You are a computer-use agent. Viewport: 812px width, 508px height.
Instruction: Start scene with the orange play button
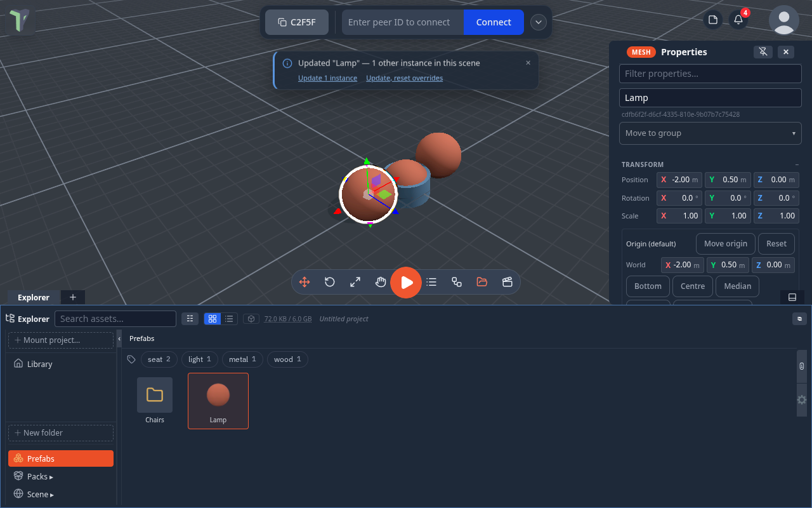pyautogui.click(x=406, y=283)
